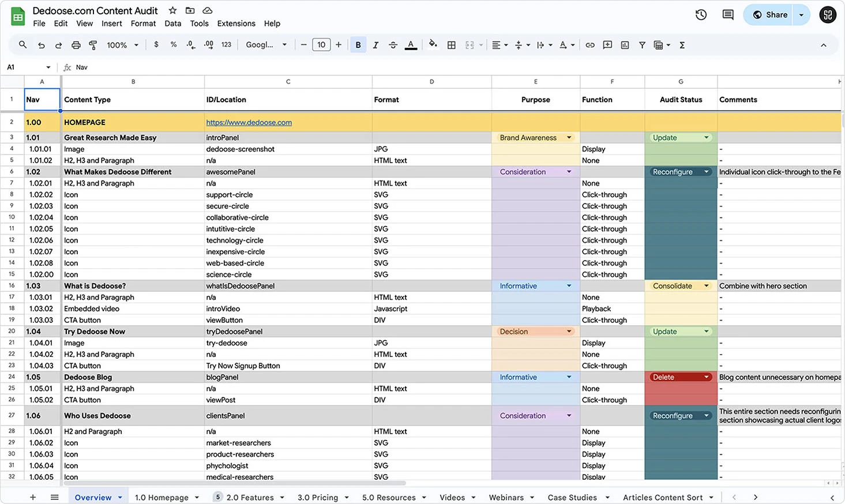Open the Insert link tool
This screenshot has height=504, width=845.
tap(589, 44)
